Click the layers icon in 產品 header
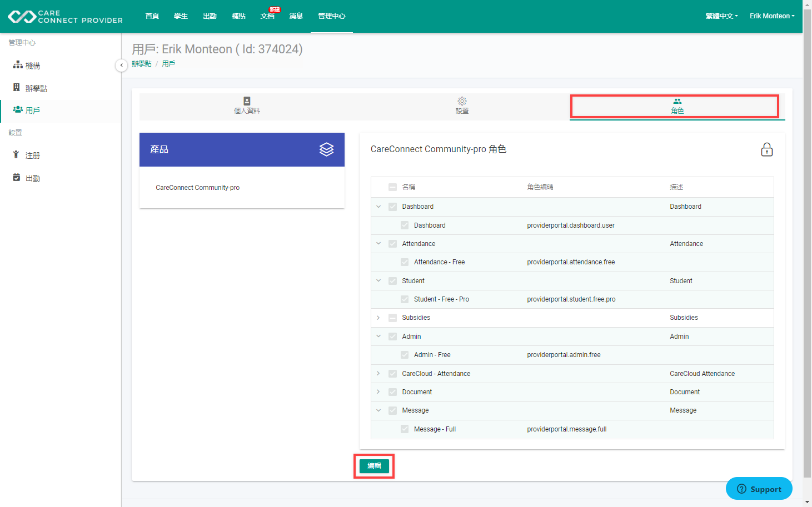 pyautogui.click(x=326, y=149)
